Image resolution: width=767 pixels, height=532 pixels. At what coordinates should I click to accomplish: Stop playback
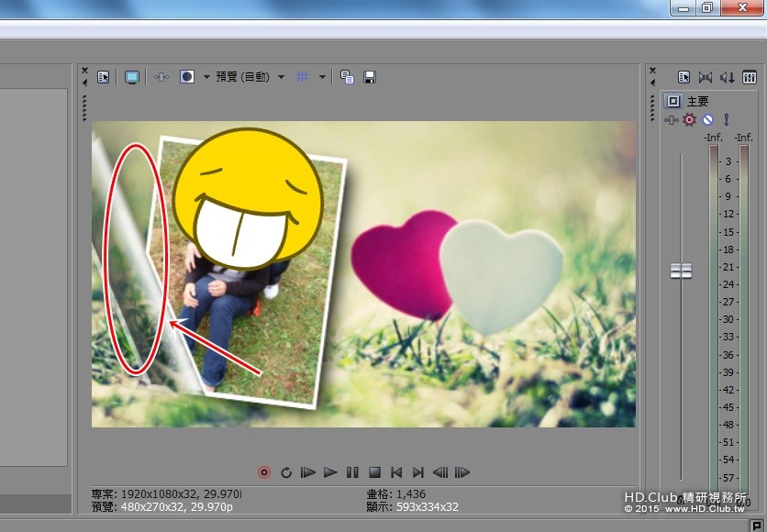pos(374,472)
